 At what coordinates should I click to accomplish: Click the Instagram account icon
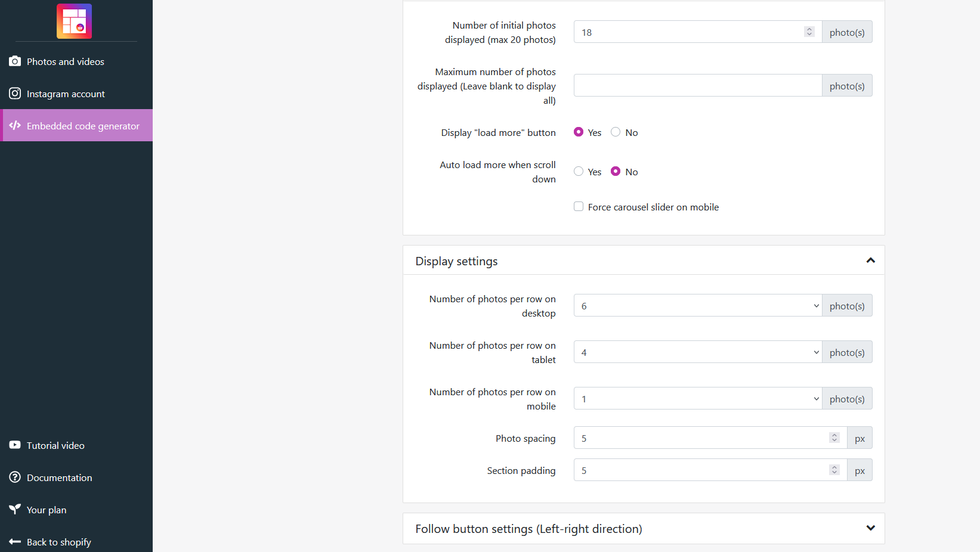click(x=15, y=94)
